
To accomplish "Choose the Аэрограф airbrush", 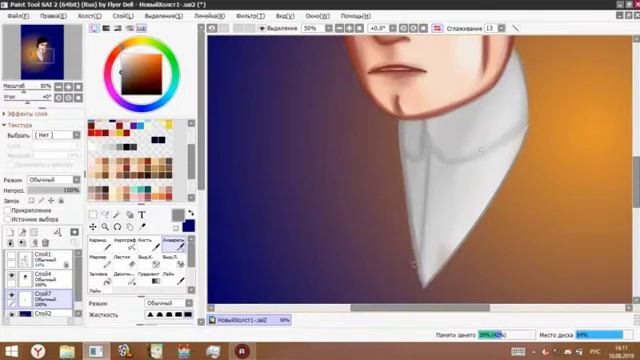I will [125, 244].
